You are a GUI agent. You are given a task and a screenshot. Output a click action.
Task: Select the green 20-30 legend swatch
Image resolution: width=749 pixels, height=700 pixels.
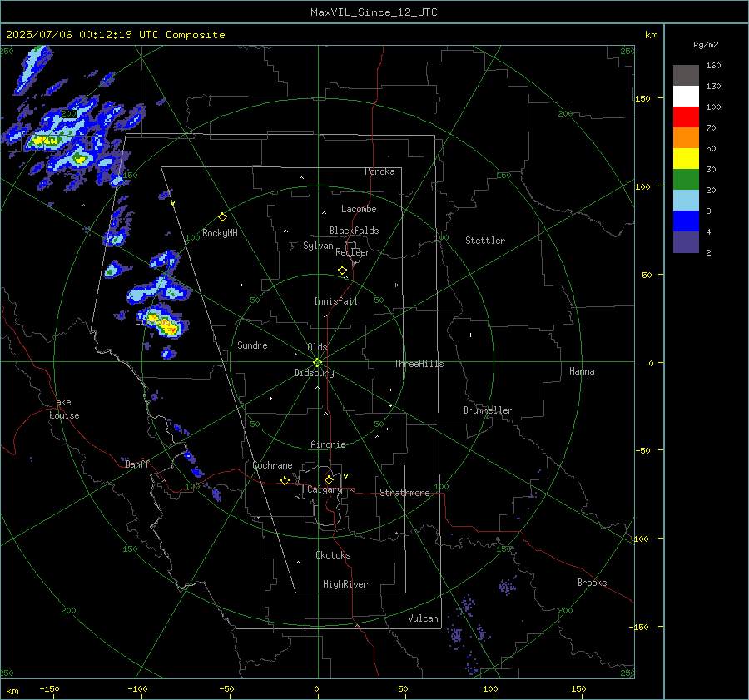coord(686,180)
